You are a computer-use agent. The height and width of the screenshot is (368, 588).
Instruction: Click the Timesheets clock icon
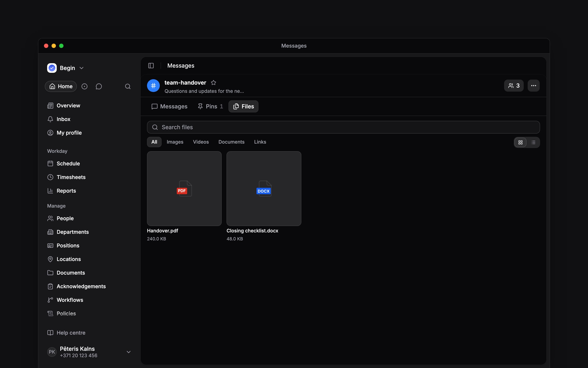point(50,177)
